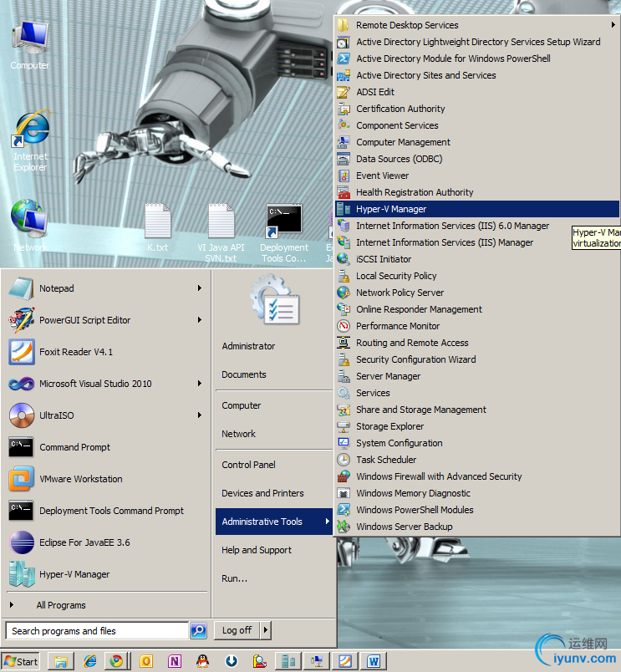Open Share and Storage Management
The image size is (621, 672).
click(477, 410)
